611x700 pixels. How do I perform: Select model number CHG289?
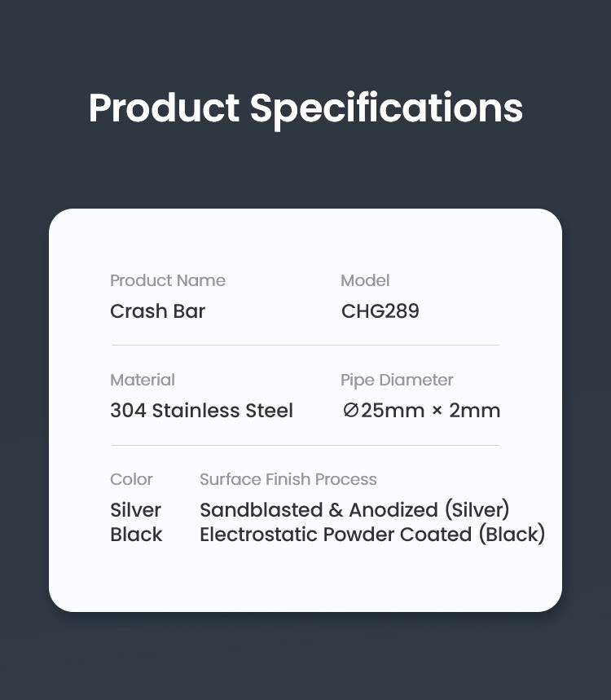(380, 311)
